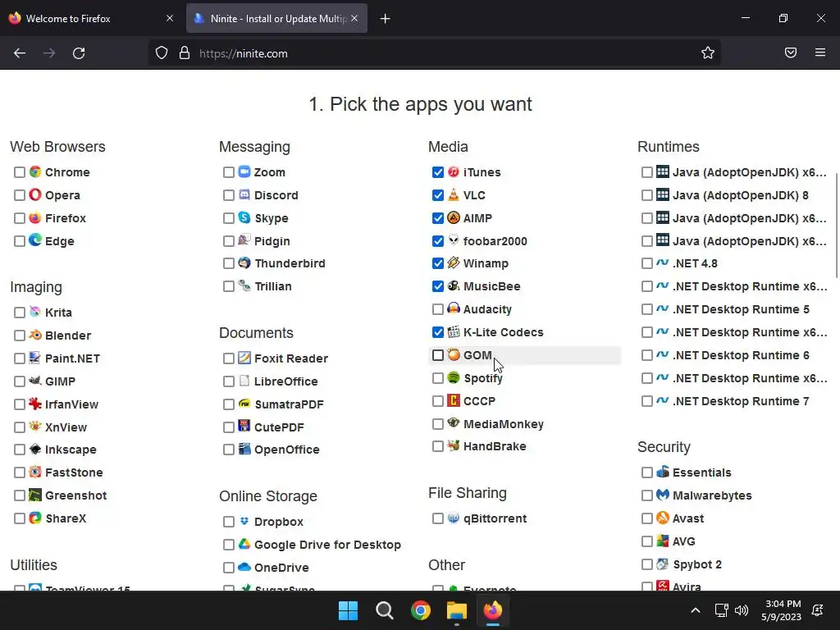Click the Blender icon under Imaging
Viewport: 840px width, 630px height.
coord(35,335)
